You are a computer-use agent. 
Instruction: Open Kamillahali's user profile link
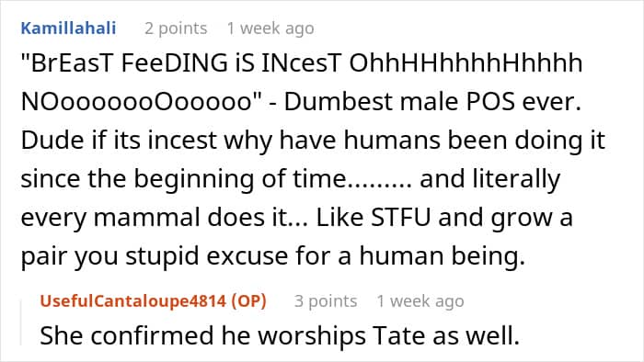point(68,28)
